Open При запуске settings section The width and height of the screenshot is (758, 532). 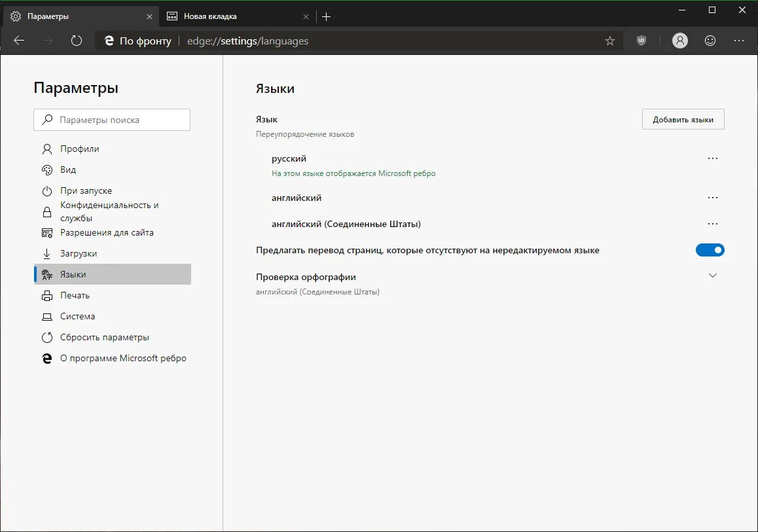[x=112, y=190]
